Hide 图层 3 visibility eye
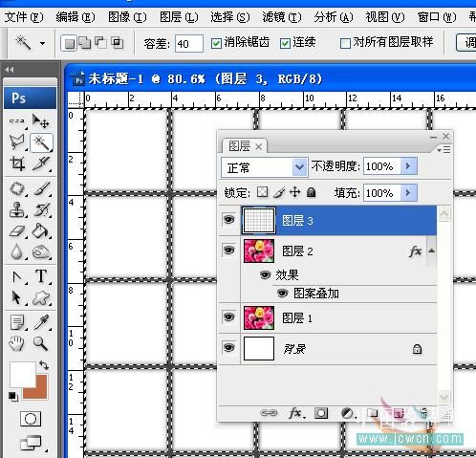This screenshot has height=458, width=476. tap(228, 220)
